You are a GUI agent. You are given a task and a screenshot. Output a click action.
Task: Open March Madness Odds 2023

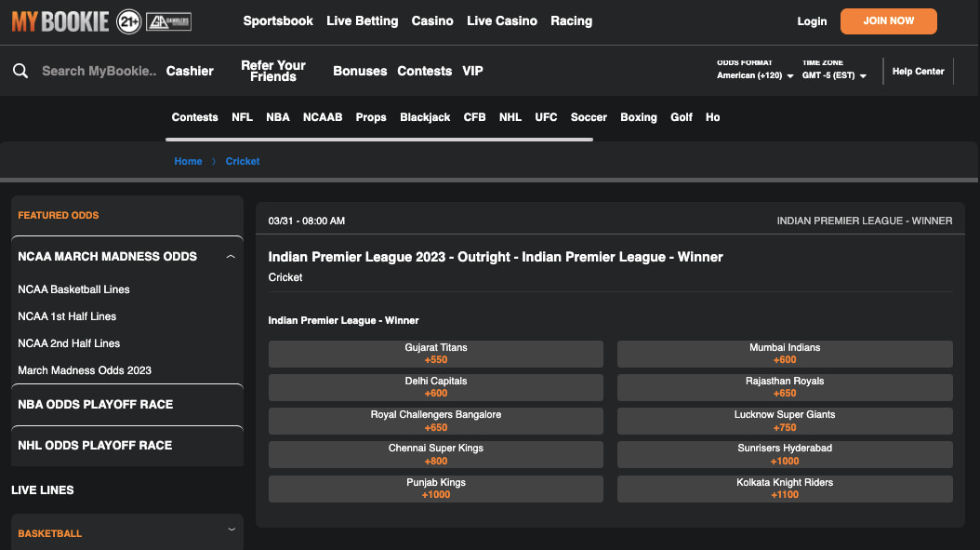pyautogui.click(x=85, y=369)
